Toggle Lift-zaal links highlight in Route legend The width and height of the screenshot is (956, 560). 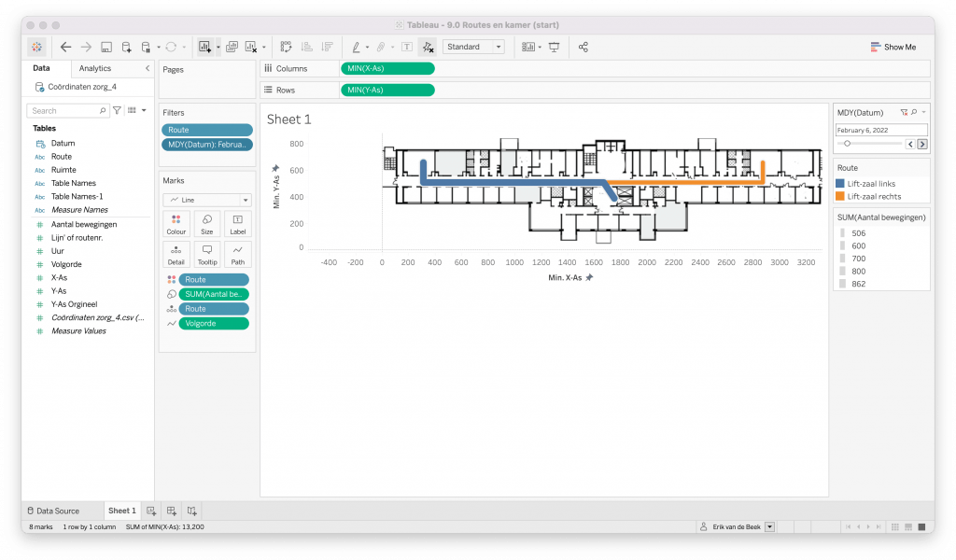click(872, 184)
